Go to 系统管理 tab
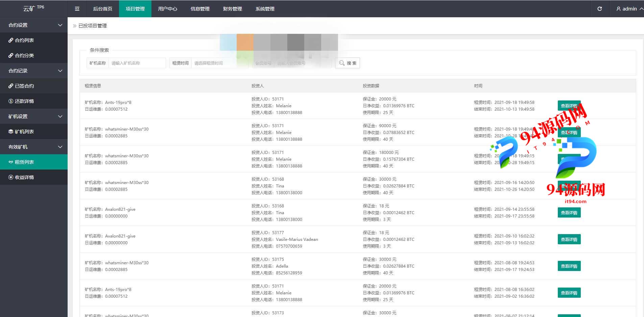 [265, 9]
